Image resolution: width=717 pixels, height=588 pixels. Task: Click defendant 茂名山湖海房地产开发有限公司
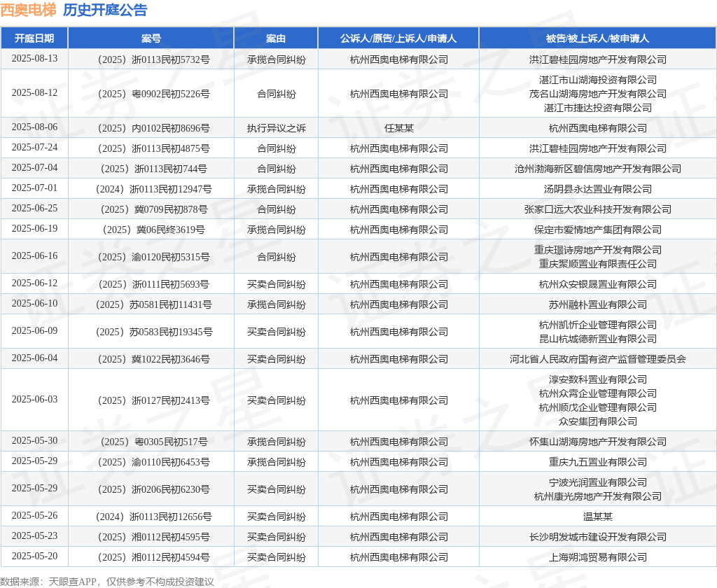click(598, 94)
